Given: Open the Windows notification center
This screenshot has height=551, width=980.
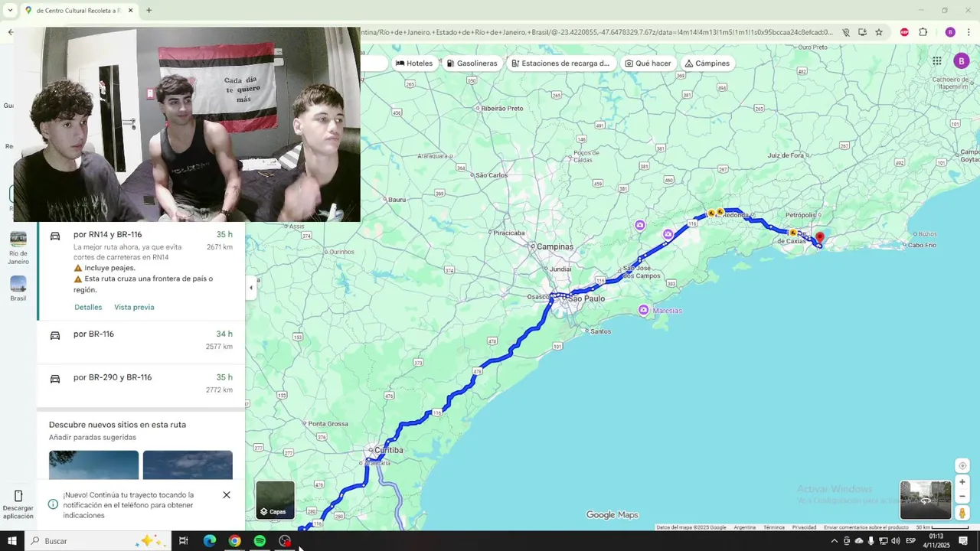Looking at the screenshot, I should 963,541.
